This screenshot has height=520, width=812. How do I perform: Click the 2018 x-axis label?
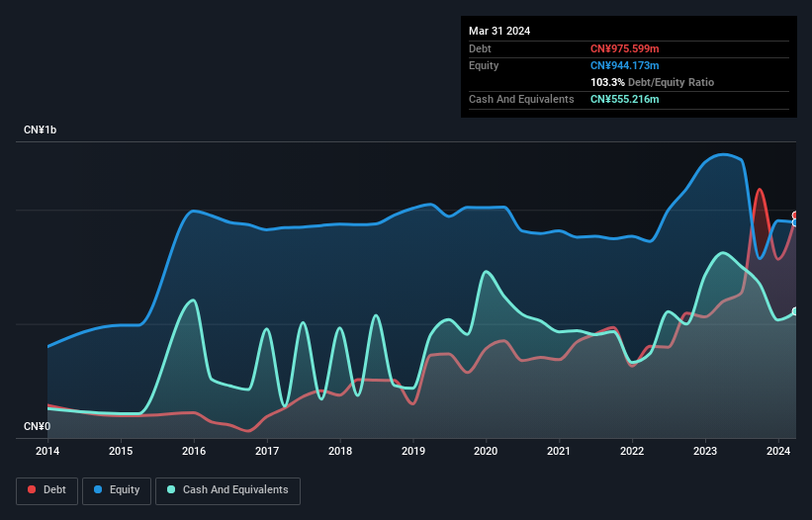[340, 451]
